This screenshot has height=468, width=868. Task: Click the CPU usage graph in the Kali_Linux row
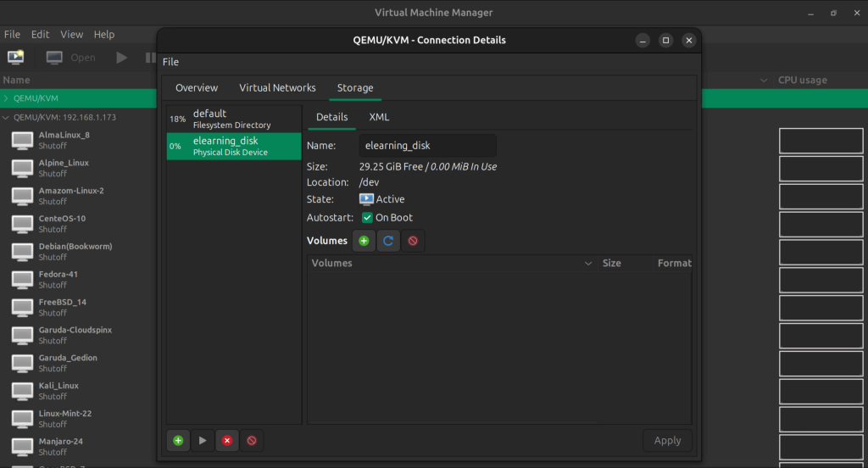pyautogui.click(x=821, y=392)
